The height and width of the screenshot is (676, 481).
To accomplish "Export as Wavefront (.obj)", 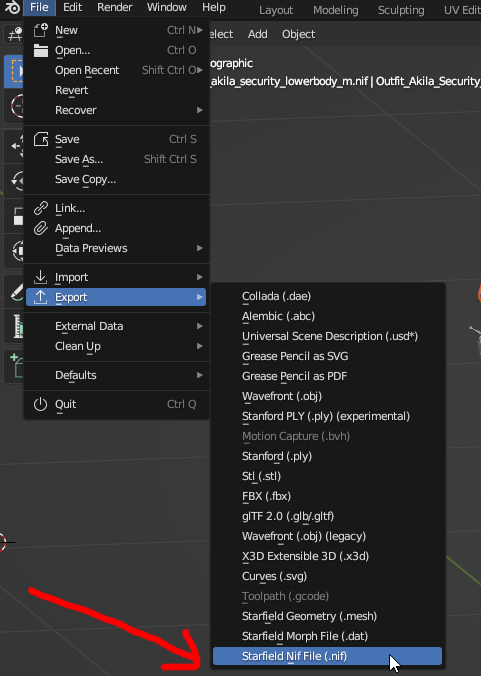I will pos(328,396).
